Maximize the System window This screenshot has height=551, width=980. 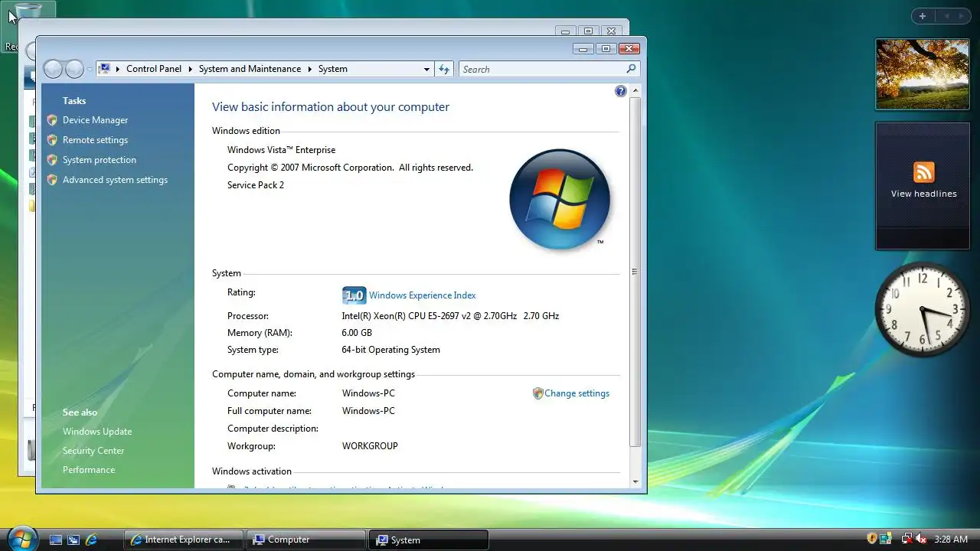[x=606, y=48]
